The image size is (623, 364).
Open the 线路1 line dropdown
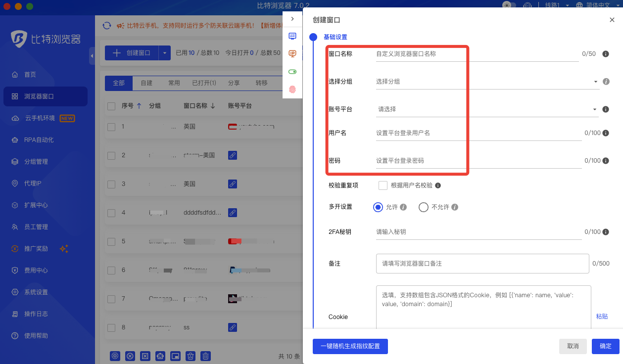[x=557, y=5]
